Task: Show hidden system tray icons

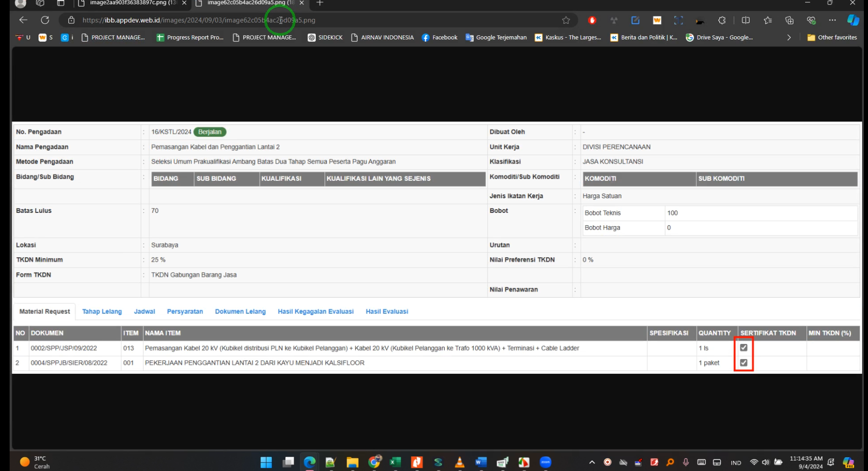Action: click(x=592, y=462)
